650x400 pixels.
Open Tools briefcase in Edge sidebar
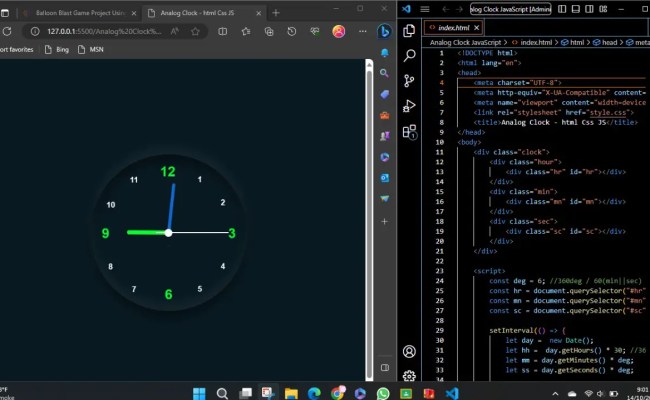pyautogui.click(x=385, y=115)
